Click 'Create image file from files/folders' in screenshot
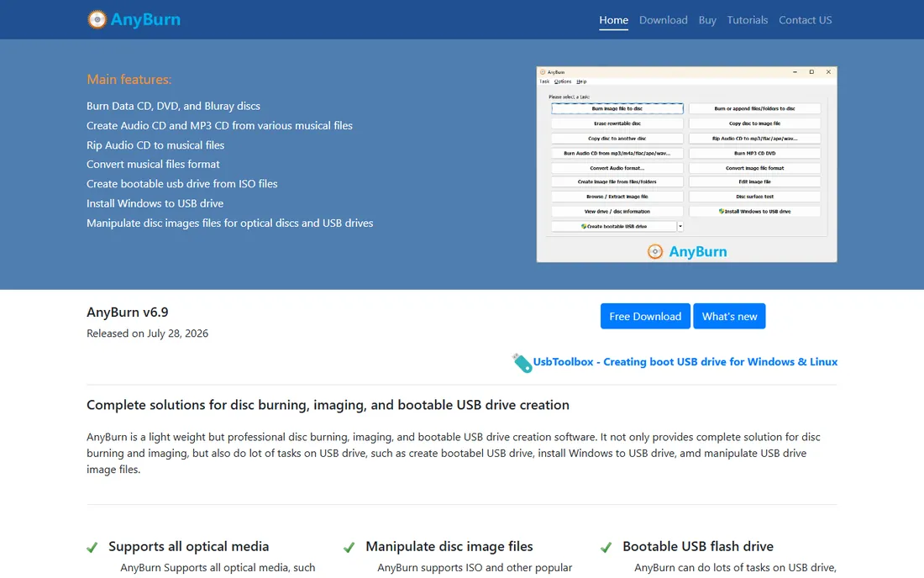The width and height of the screenshot is (924, 578). point(617,182)
